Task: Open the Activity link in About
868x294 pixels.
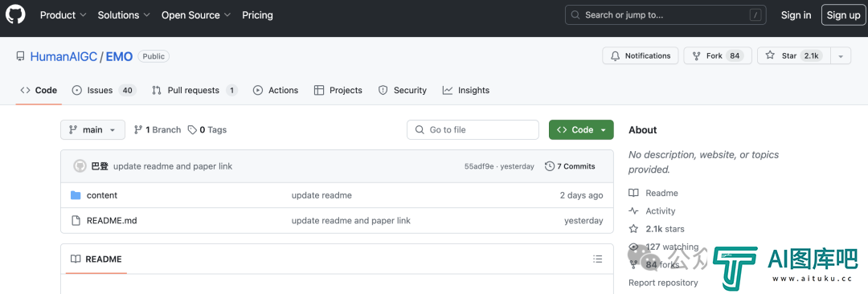Action: [x=661, y=211]
